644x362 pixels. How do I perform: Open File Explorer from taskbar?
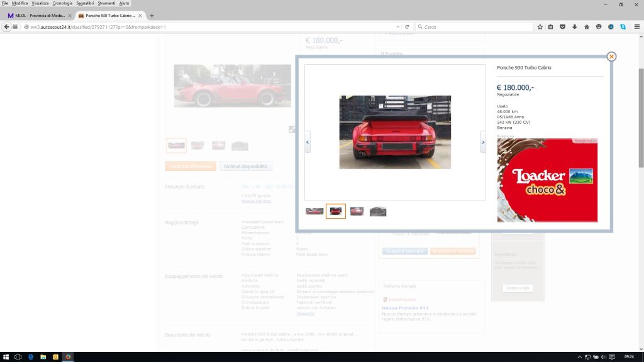click(43, 357)
